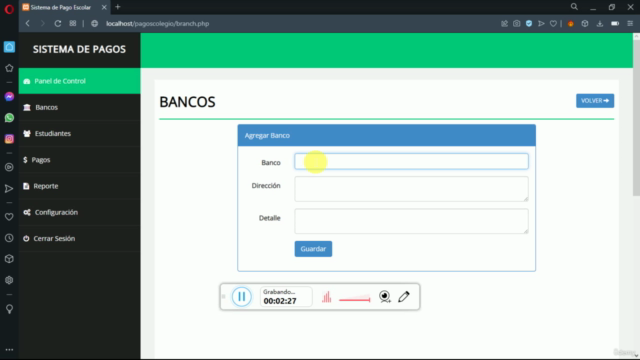Open Configuración settings page

80,212
